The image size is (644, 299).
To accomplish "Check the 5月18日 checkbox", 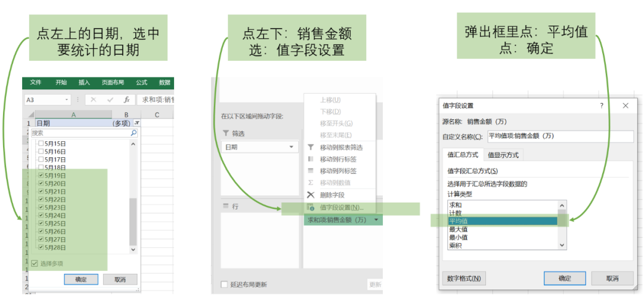I will click(41, 167).
